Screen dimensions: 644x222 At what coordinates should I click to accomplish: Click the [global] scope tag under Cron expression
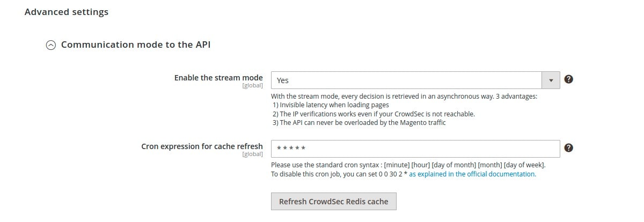pos(253,154)
